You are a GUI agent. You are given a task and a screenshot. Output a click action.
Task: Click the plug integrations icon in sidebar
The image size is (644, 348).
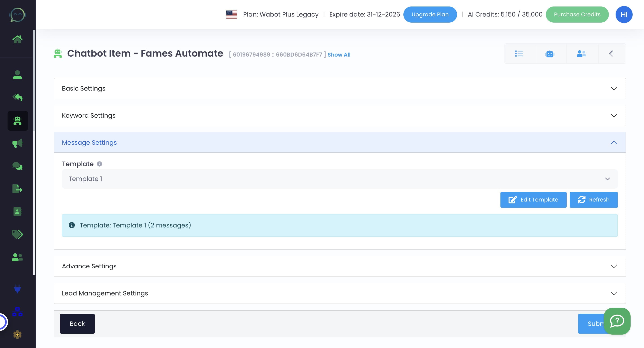(x=17, y=289)
